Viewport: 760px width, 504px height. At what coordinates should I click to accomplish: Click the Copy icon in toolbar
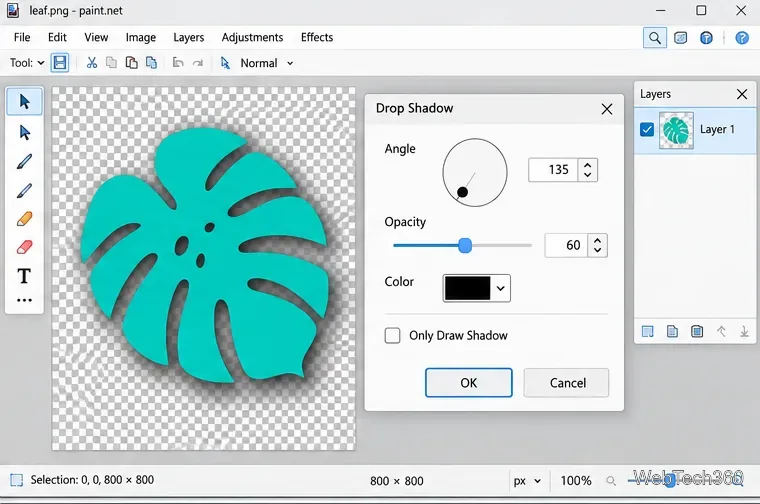(x=111, y=63)
